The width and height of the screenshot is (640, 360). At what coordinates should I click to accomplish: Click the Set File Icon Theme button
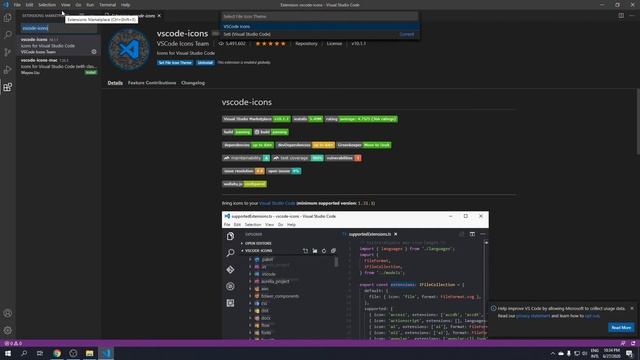(x=175, y=62)
